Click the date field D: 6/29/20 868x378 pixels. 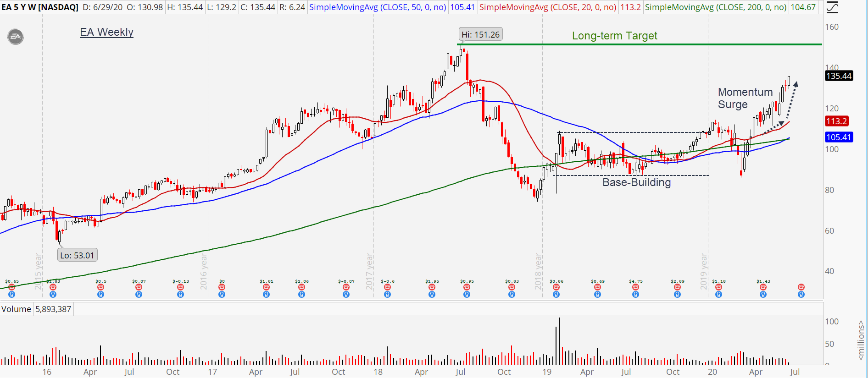pyautogui.click(x=103, y=7)
